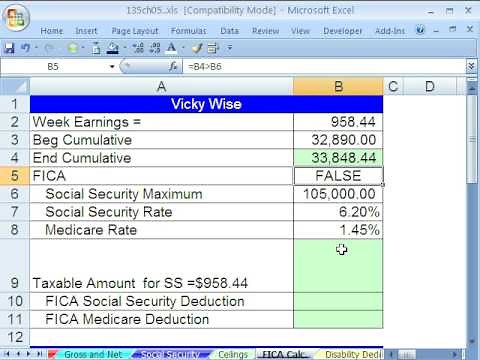Screen dimensions: 480x360
Task: Customize Quick Access Toolbar dropdown
Action: click(230, 48)
